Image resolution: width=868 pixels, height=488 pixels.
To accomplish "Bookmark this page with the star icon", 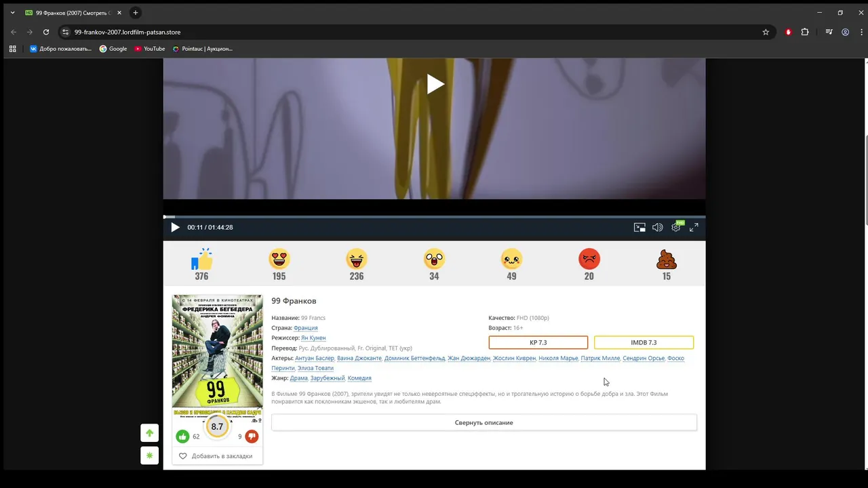I will coord(766,32).
